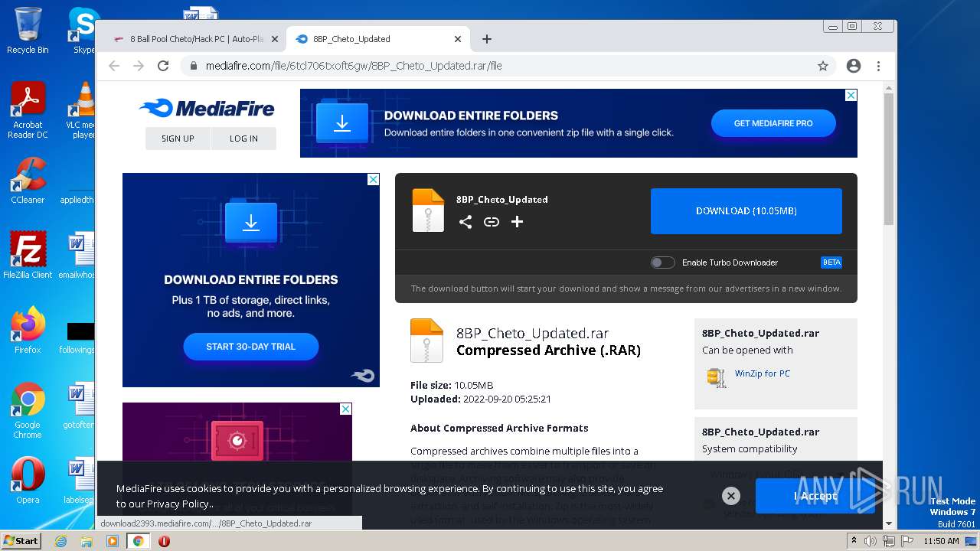Open File Explorer in taskbar
Screen dimensions: 980x551
87,541
